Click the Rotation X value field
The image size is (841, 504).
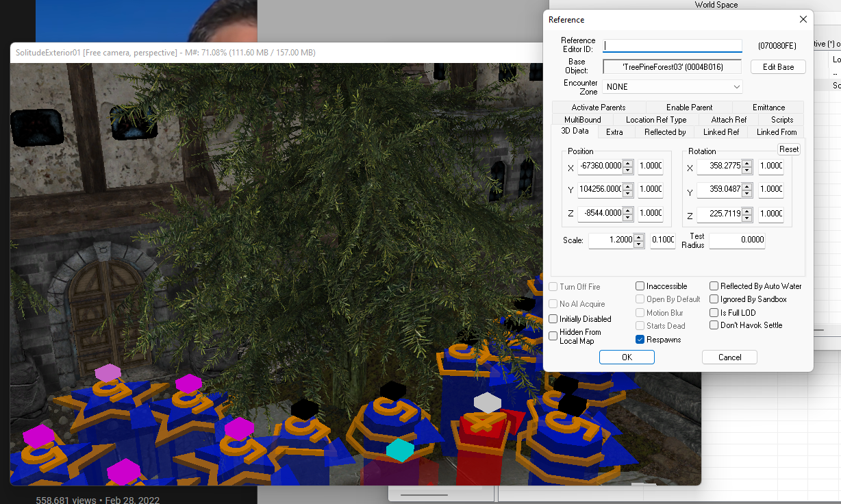pos(719,166)
